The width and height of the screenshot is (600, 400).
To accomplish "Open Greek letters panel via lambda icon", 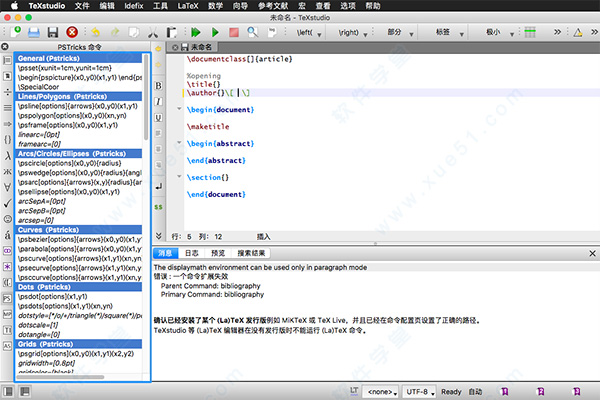I will tap(7, 155).
